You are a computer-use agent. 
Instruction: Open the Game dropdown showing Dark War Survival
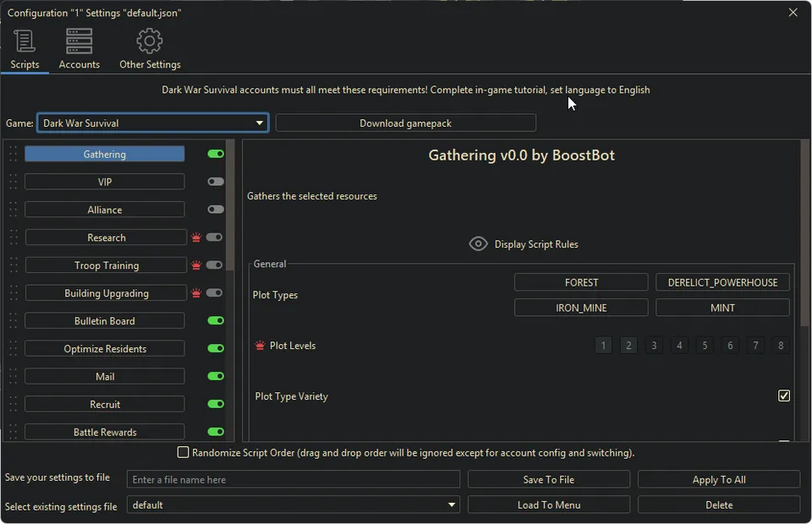pyautogui.click(x=153, y=123)
